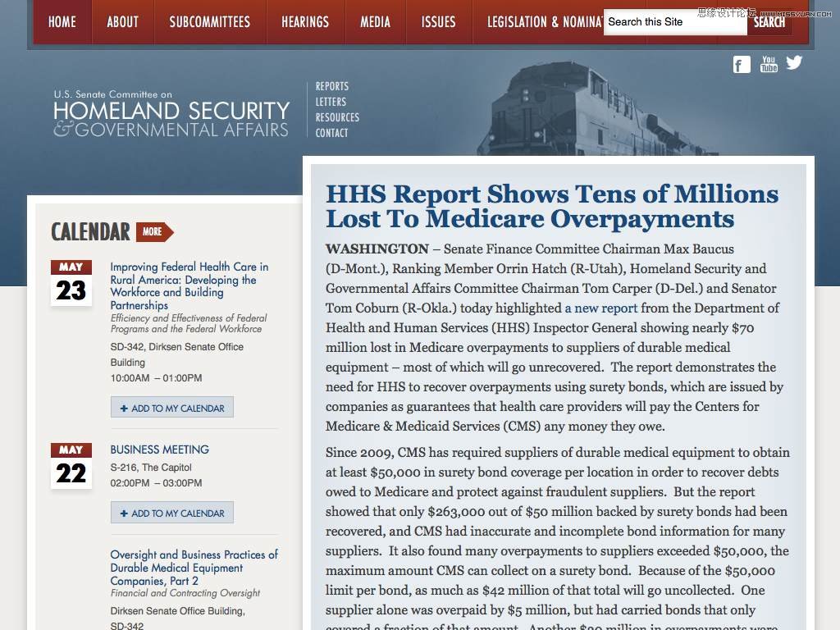Open the BUSINESS MEETING event link
Screen dimensions: 840x630
[160, 450]
